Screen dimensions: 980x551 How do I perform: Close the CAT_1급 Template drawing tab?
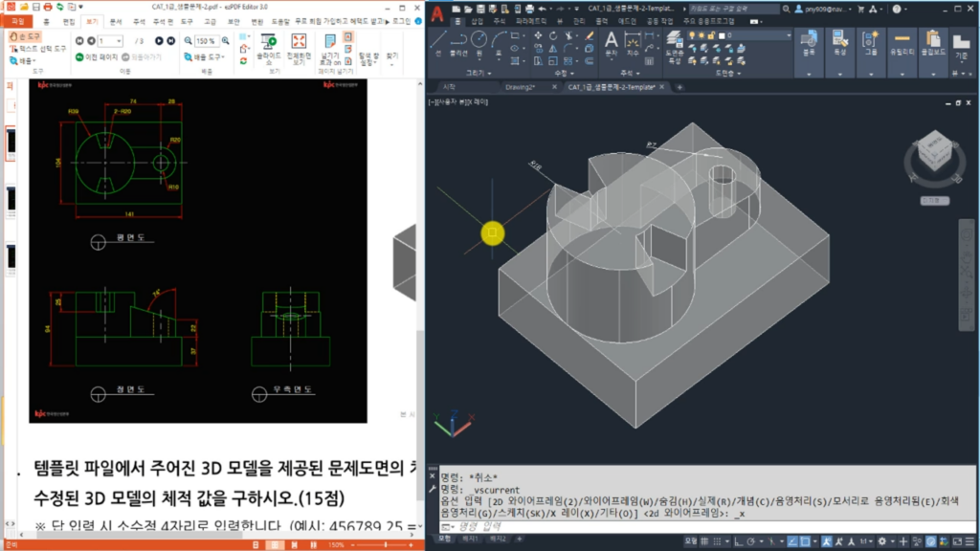(x=662, y=87)
